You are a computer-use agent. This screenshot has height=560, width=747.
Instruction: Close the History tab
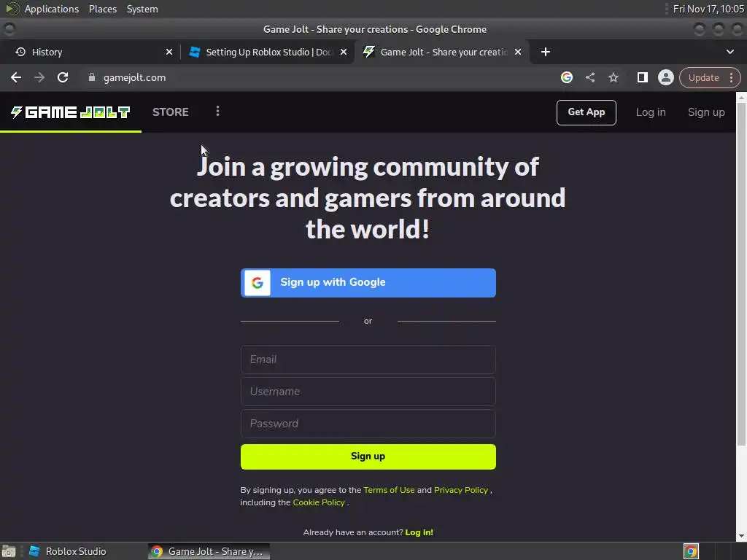(x=169, y=52)
